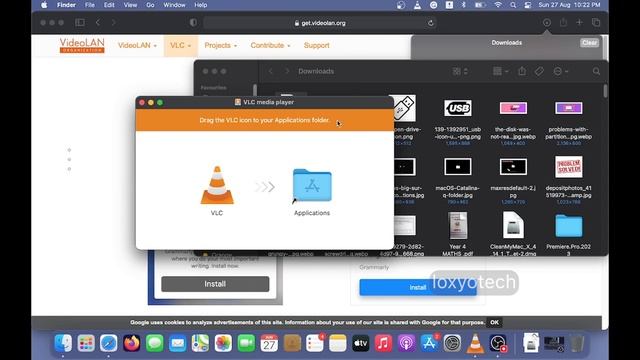The image size is (640, 360).
Task: Accept cookies with OK button
Action: pos(494,322)
